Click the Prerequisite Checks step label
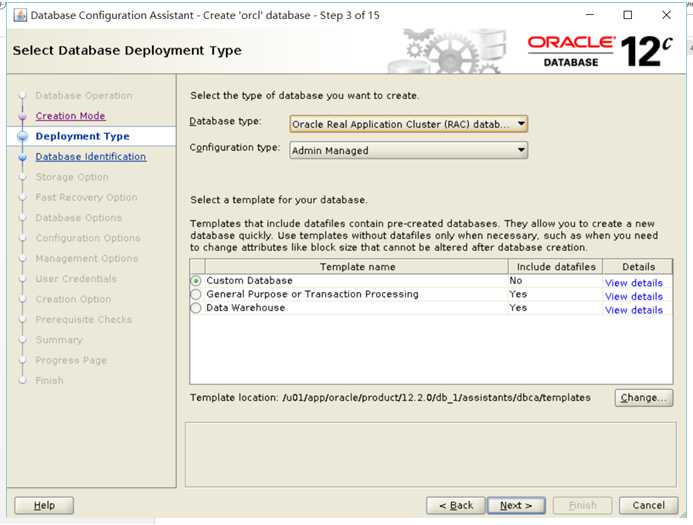This screenshot has height=525, width=693. pos(84,320)
